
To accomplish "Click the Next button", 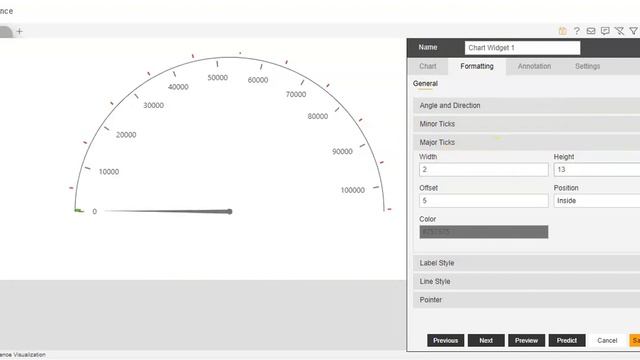I will click(x=486, y=340).
